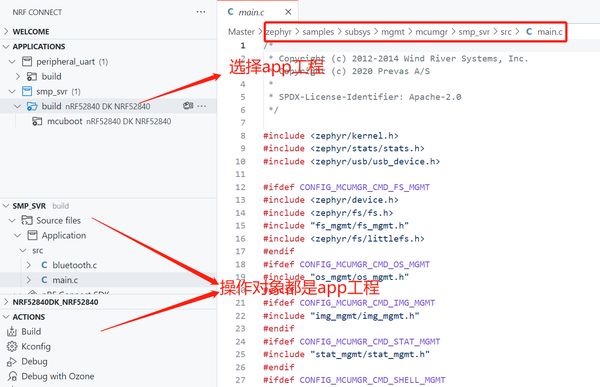Screen dimensions: 600x387
Task: Collapse the Application node
Action: (18, 235)
